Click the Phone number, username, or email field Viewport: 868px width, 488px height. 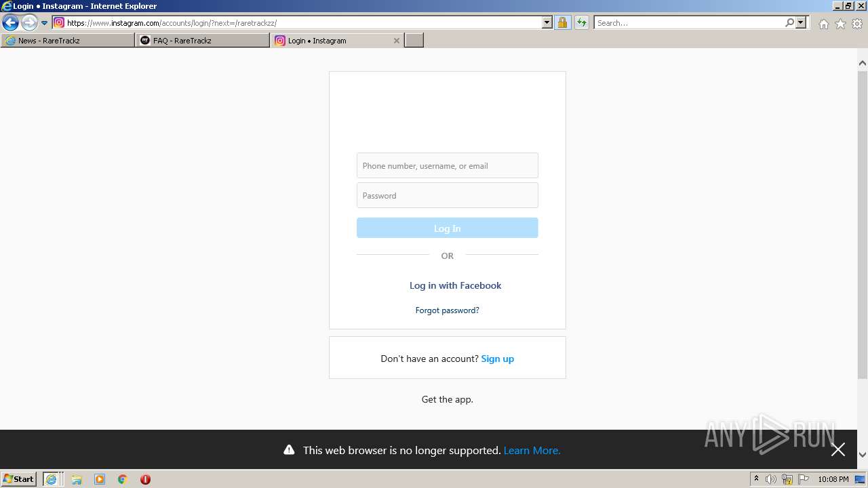point(448,165)
